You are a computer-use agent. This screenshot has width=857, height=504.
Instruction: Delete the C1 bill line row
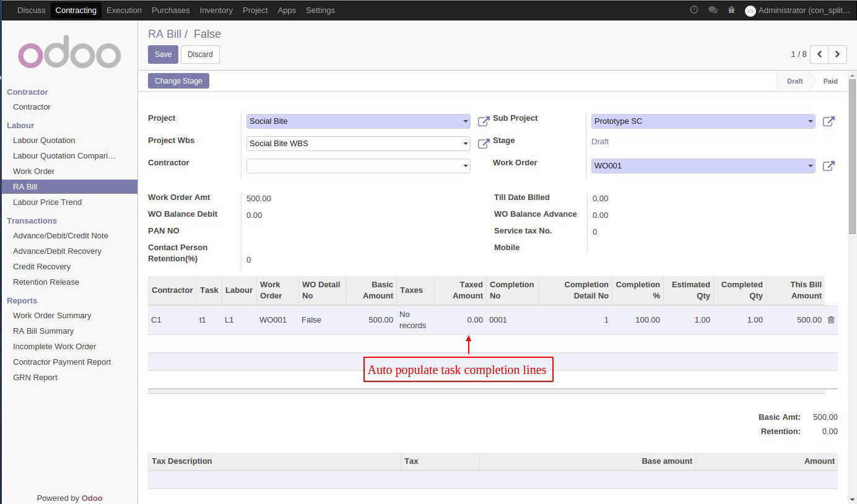click(x=831, y=320)
